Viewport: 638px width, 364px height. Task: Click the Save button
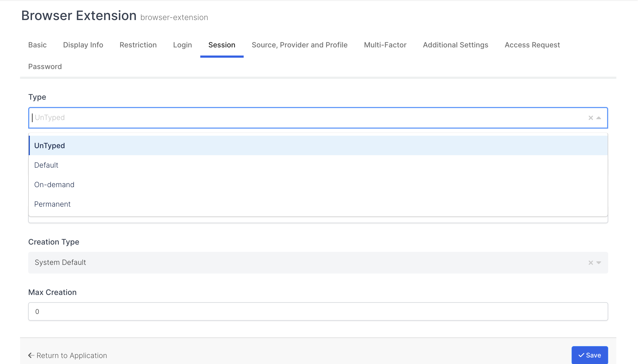589,355
